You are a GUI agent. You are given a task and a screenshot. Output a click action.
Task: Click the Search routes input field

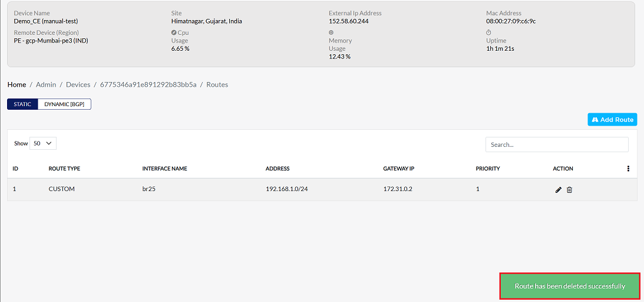point(557,145)
